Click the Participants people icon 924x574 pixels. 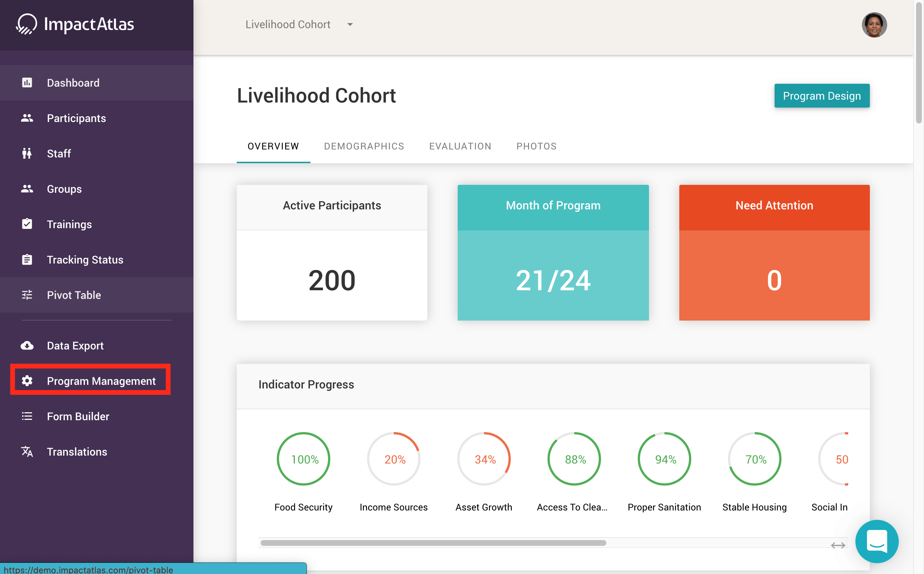27,118
